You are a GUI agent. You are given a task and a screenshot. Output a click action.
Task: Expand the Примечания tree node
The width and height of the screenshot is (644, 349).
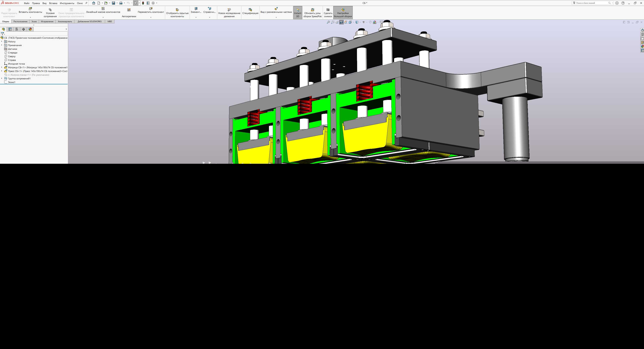(2, 45)
